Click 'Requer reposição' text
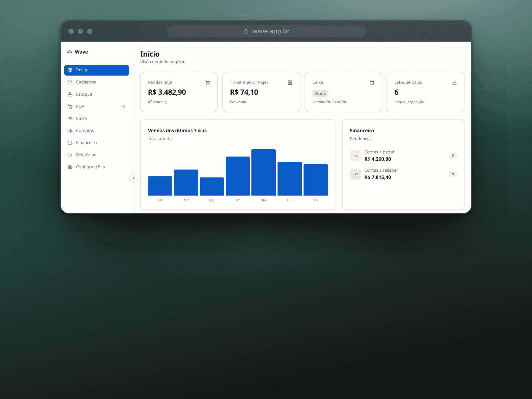Image resolution: width=532 pixels, height=399 pixels. click(409, 102)
